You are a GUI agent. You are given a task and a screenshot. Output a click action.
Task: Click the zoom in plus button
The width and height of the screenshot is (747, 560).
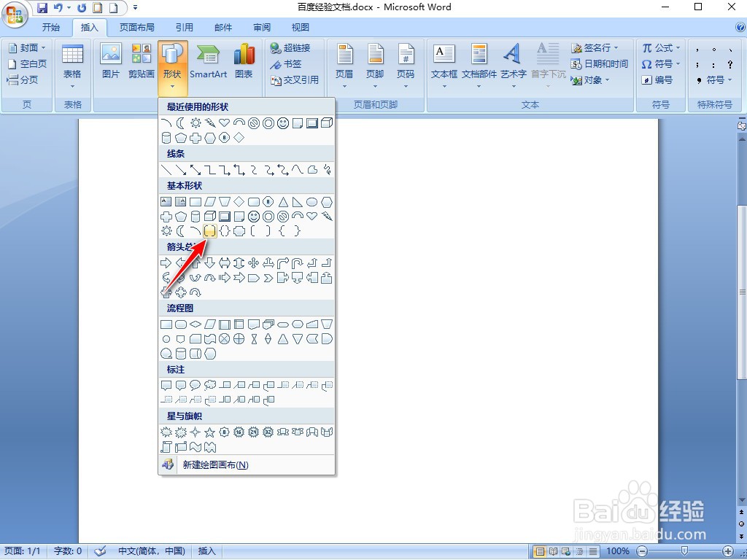coord(727,551)
